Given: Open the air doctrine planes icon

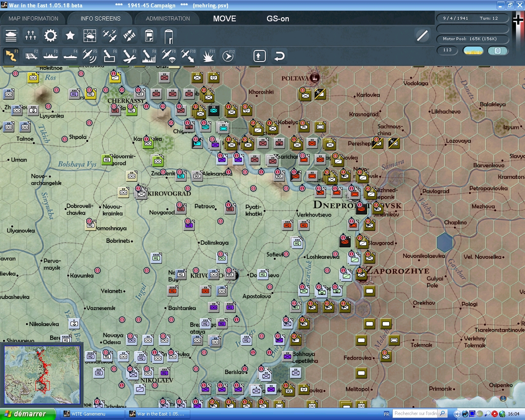Looking at the screenshot, I should 110,36.
